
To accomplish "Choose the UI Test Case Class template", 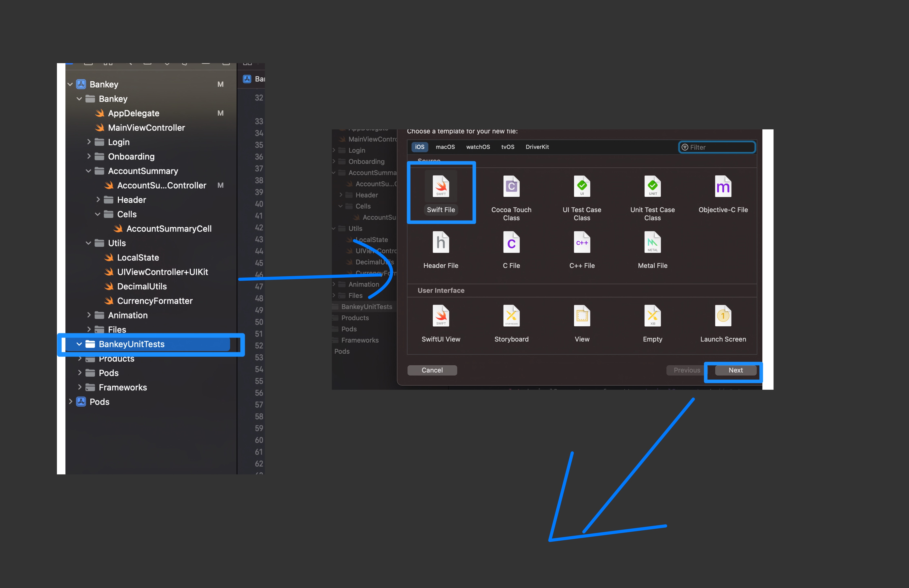I will [x=582, y=197].
